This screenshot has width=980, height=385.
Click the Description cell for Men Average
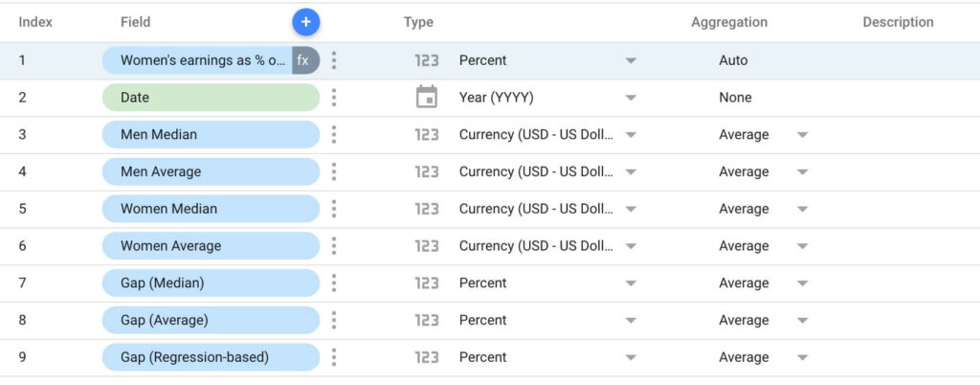pyautogui.click(x=898, y=172)
